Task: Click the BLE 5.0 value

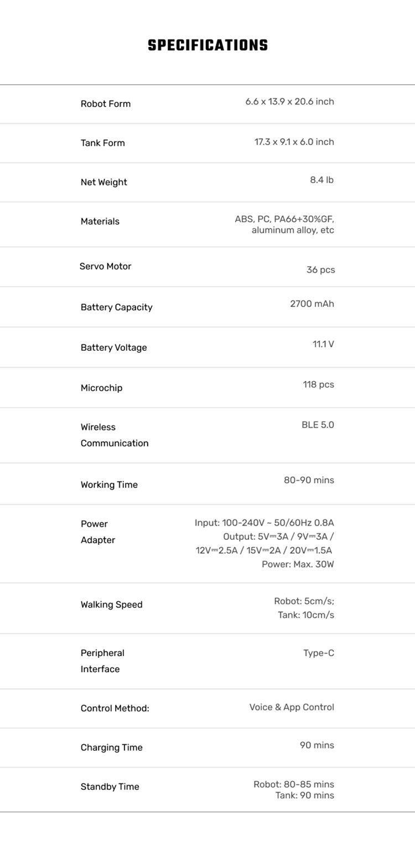Action: [x=318, y=425]
